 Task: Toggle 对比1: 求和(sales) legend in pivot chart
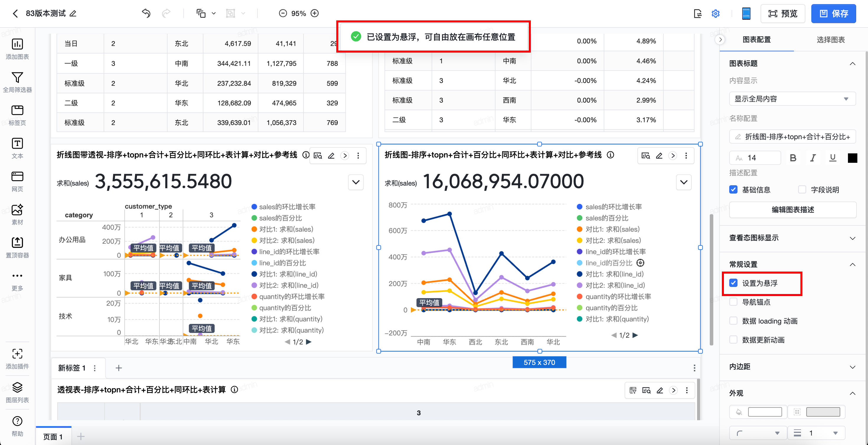(282, 229)
